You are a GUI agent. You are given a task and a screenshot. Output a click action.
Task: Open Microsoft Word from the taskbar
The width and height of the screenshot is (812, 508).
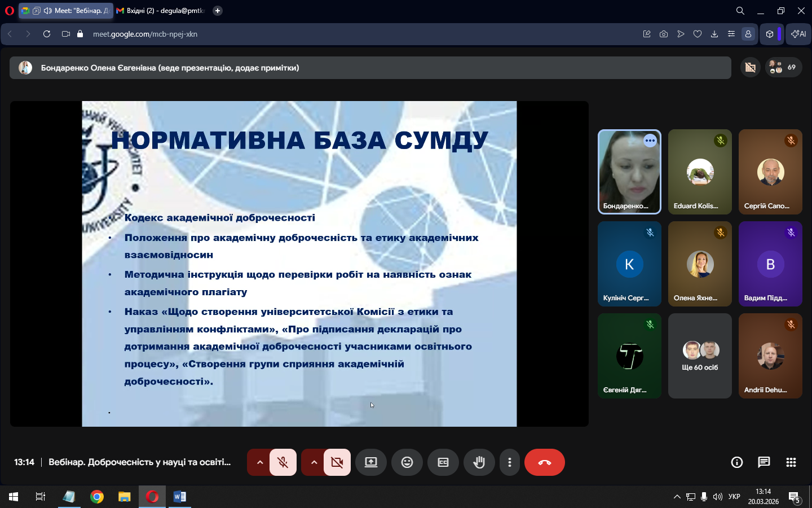click(x=179, y=497)
